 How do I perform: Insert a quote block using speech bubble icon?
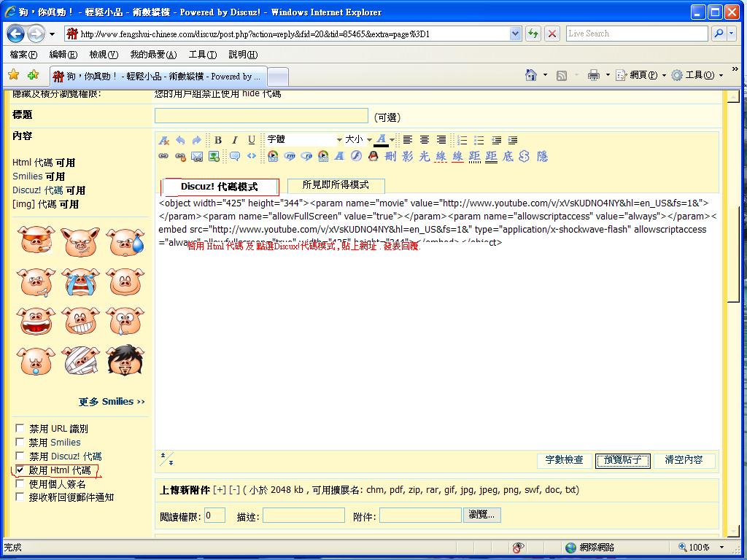235,156
